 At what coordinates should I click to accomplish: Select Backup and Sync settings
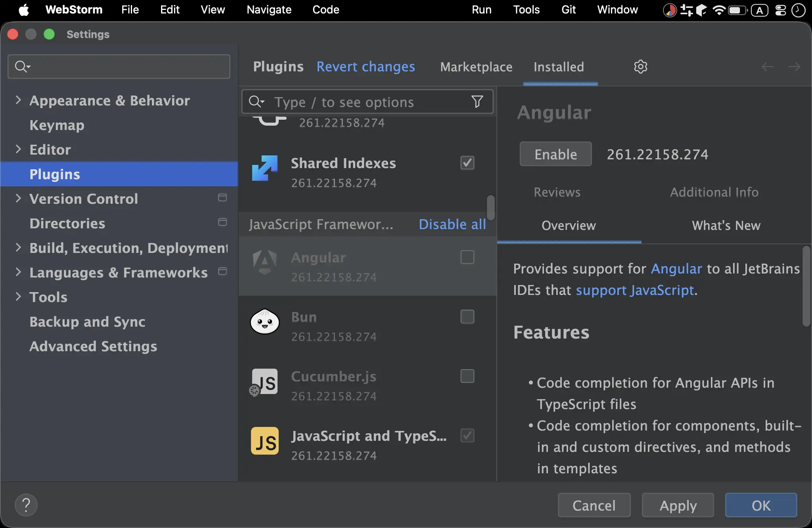[87, 321]
